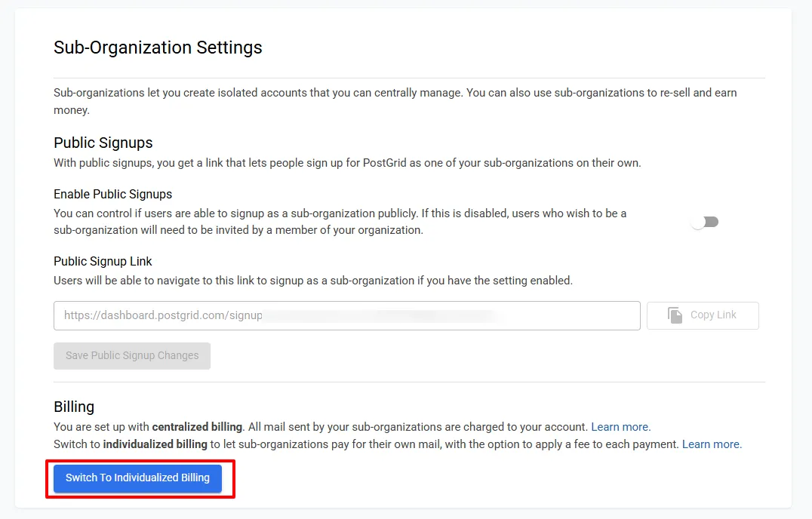Screen dimensions: 812x519
Task: Enable the Public Signups toggle switch
Action: 703,221
